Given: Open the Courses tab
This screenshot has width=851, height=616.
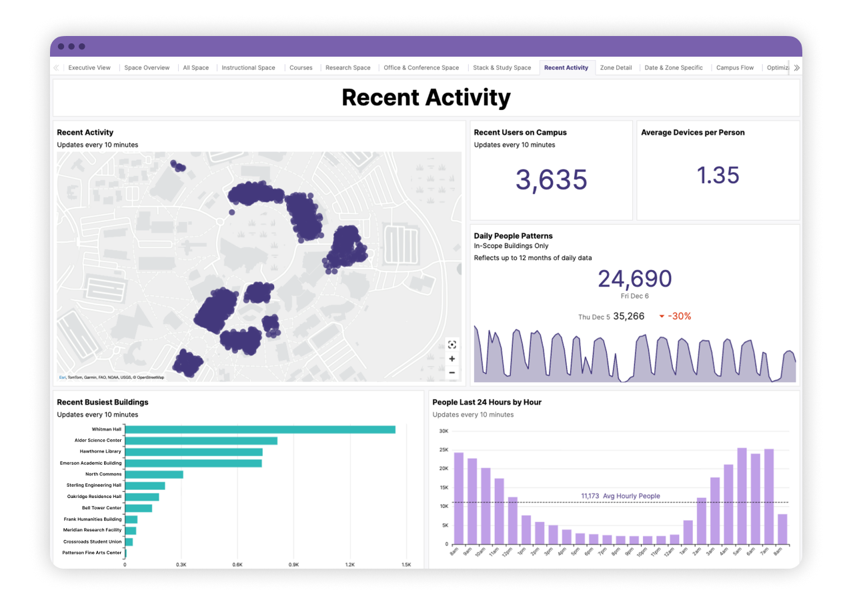Looking at the screenshot, I should (301, 67).
